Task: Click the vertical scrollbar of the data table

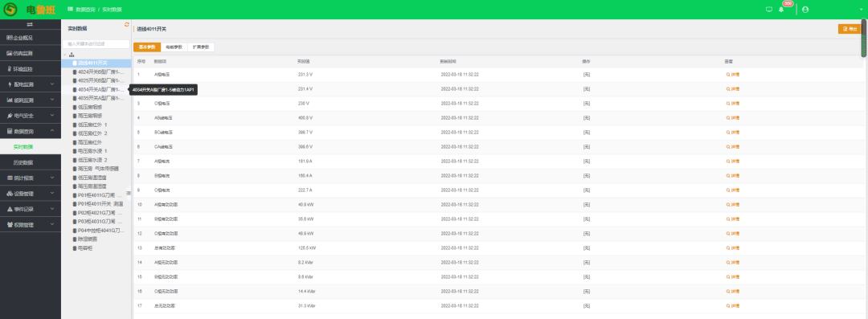Action: [x=863, y=38]
